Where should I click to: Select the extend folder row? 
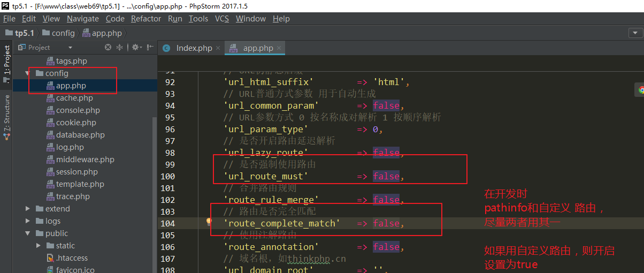click(x=84, y=209)
